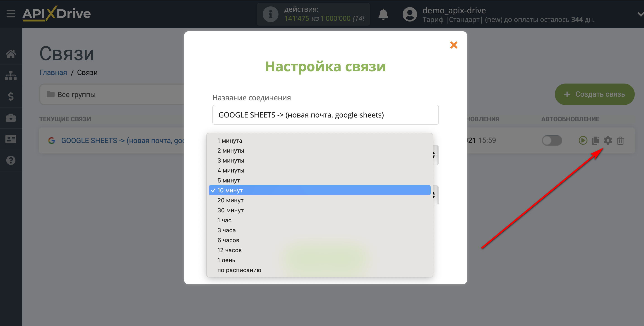Choose the 1 день interval
The image size is (644, 326).
320,260
